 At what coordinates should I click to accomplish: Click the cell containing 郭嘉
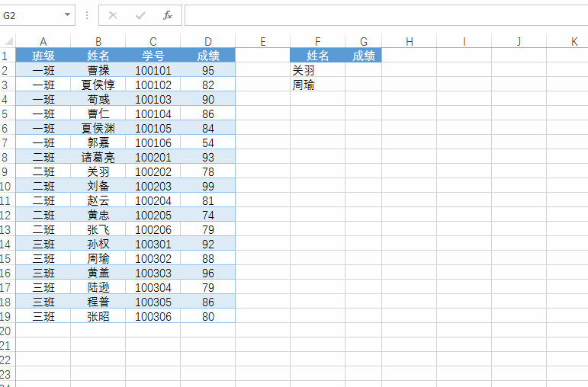click(98, 142)
